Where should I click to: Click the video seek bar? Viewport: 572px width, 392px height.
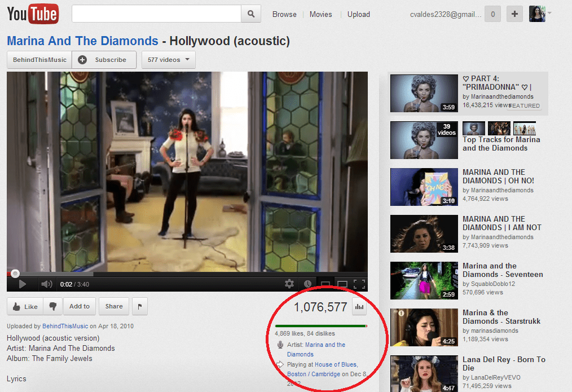[187, 274]
